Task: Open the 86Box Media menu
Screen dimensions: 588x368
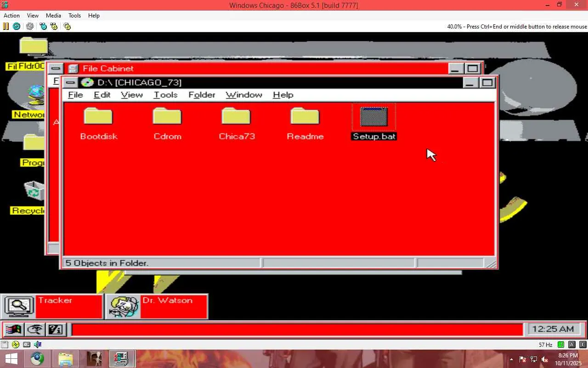Action: (53, 15)
